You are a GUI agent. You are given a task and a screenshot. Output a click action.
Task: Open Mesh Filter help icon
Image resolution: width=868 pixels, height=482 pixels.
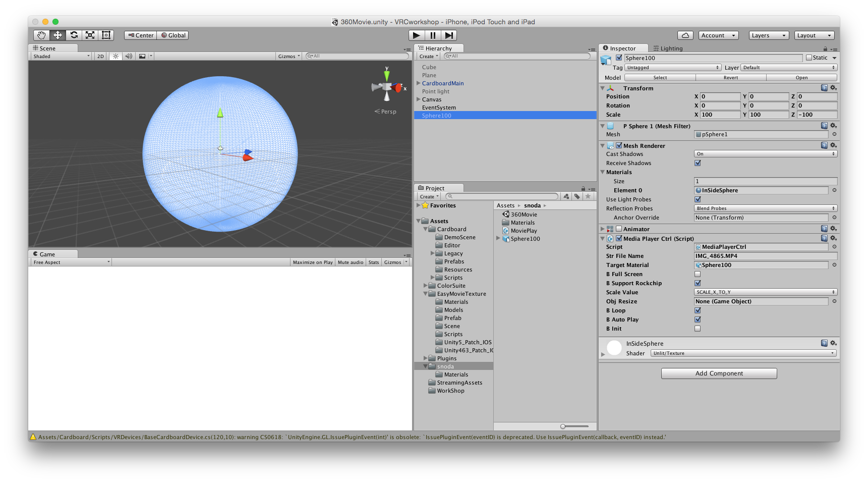824,126
